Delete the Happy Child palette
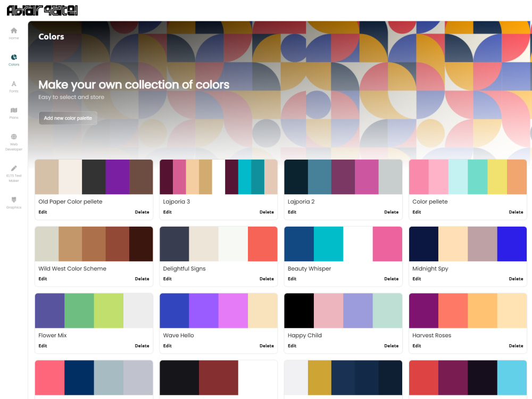The height and width of the screenshot is (399, 532). point(391,346)
